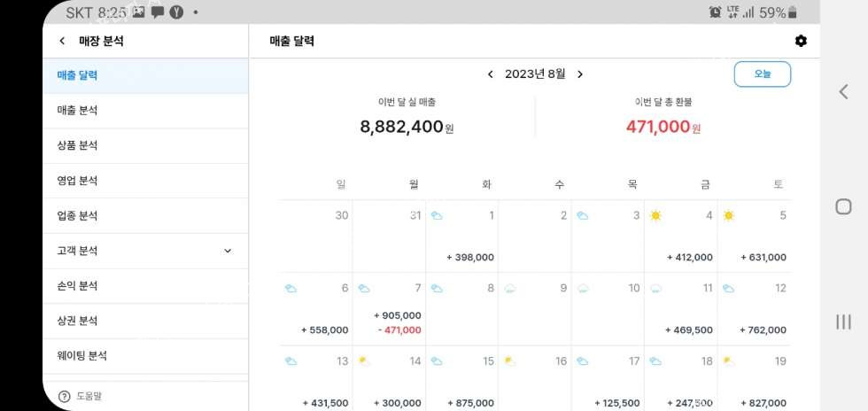Viewport: 868px width, 411px height.
Task: Select August 7 with the 471,000 refund
Action: (389, 308)
